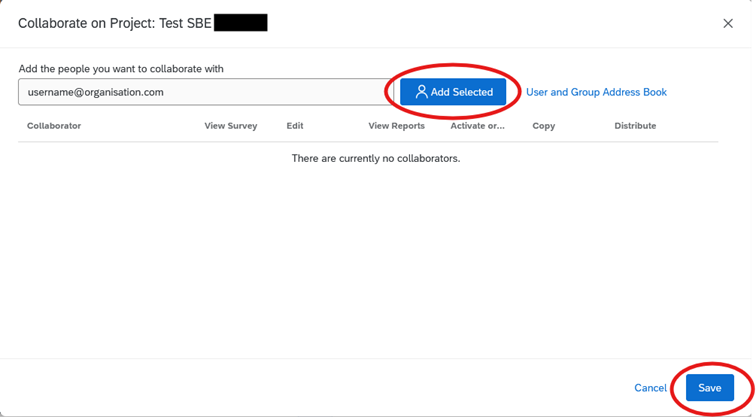Save the collaboration settings

[709, 388]
